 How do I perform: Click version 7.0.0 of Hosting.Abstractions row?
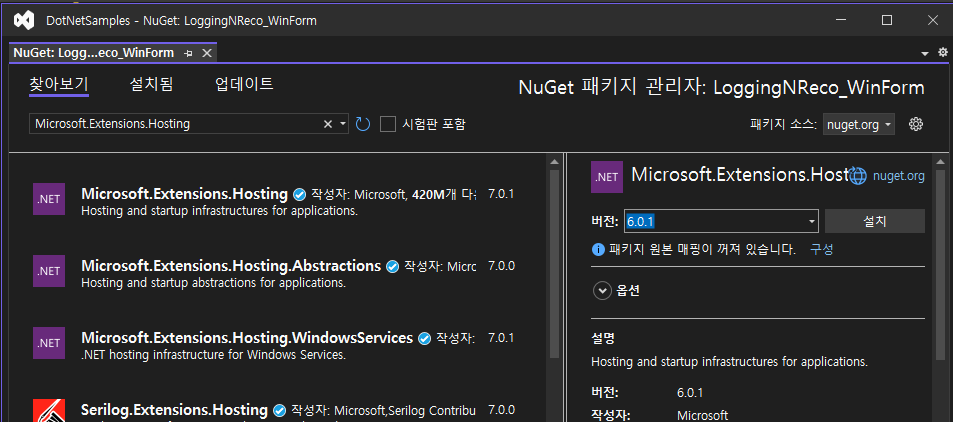501,266
